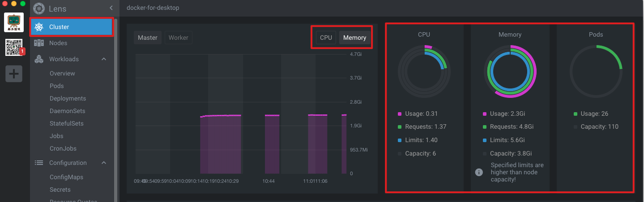The width and height of the screenshot is (644, 202).
Task: Collapse the Workloads section chevron
Action: pos(104,59)
